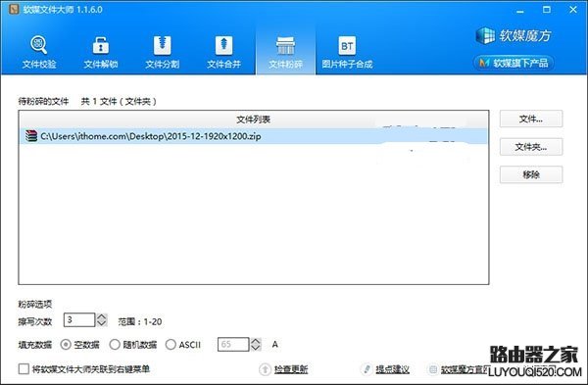Open the 图片种子合成 BT tool
The height and width of the screenshot is (385, 588).
[347, 52]
